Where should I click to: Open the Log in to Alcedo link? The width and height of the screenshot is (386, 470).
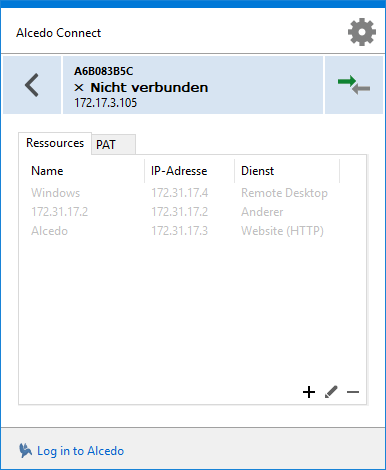coord(80,451)
